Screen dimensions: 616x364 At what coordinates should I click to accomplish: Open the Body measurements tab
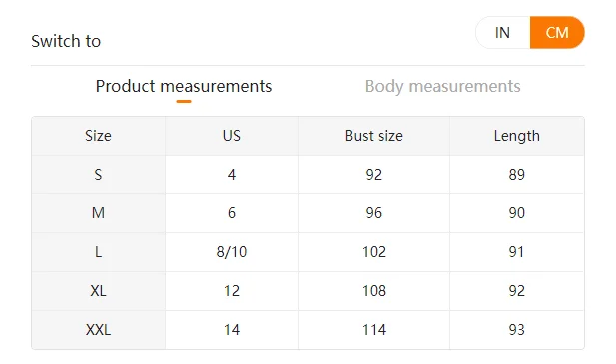[x=442, y=86]
